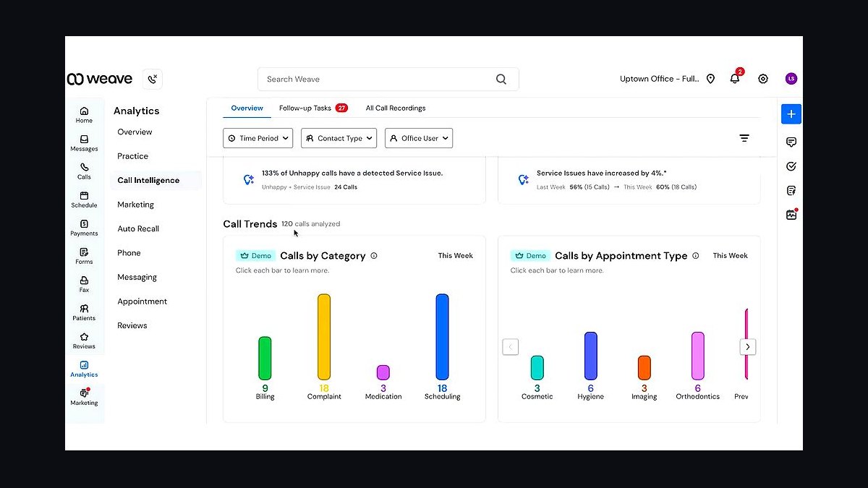Image resolution: width=868 pixels, height=488 pixels.
Task: Click in the Search Weave field
Action: (388, 80)
